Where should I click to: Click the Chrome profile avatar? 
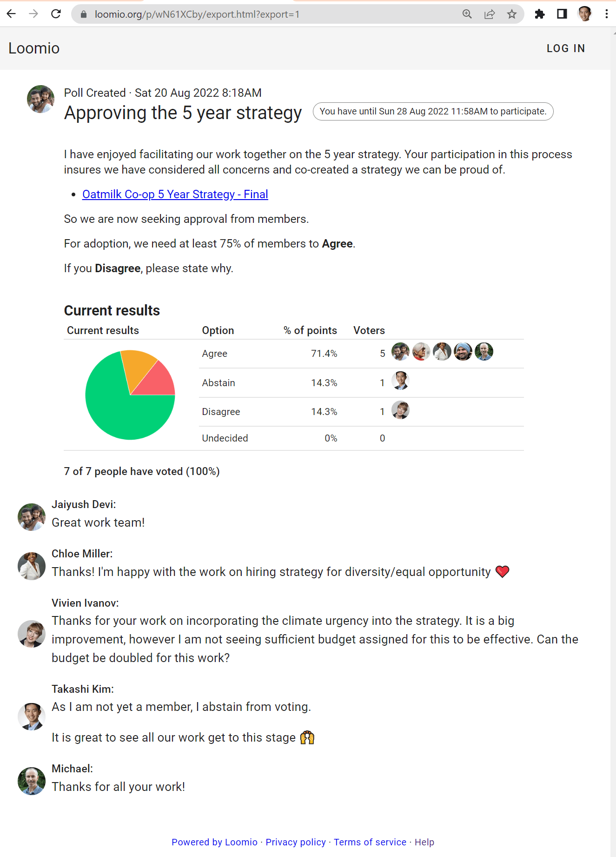tap(584, 14)
